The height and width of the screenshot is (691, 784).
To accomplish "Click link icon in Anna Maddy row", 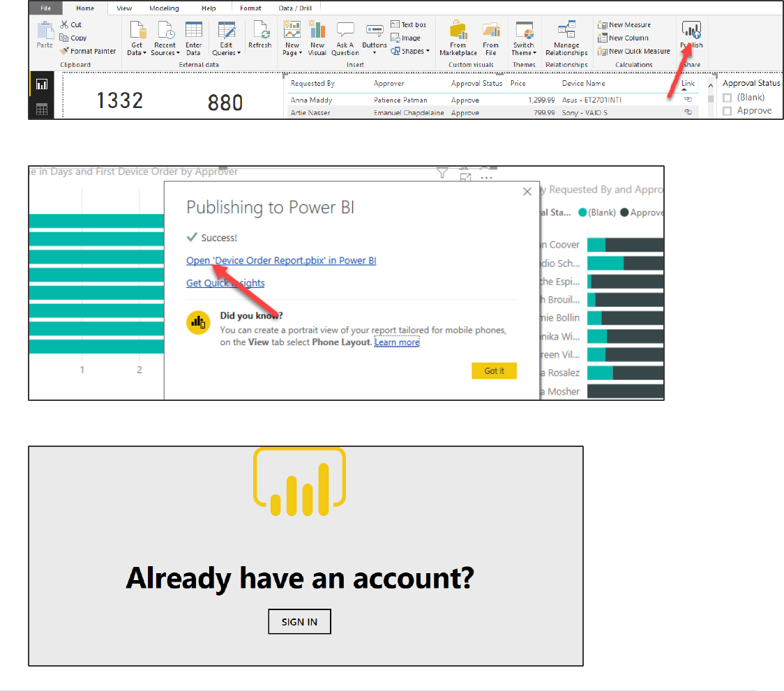I will pyautogui.click(x=688, y=100).
